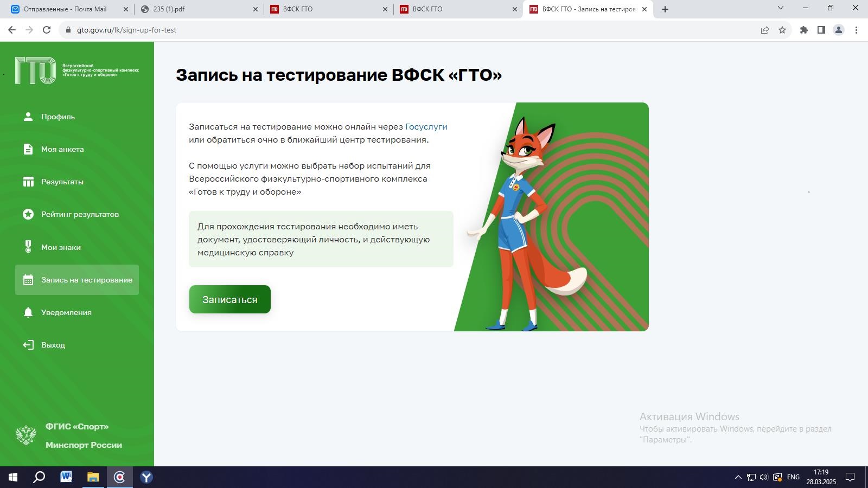This screenshot has width=868, height=488.
Task: Open Windows search magnifier
Action: pos(39,477)
